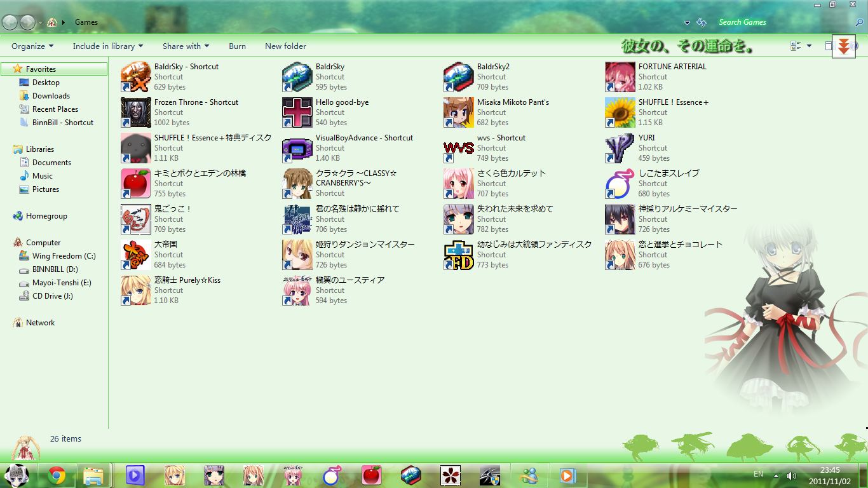Viewport: 868px width, 488px height.
Task: Click the Burn toolbar button
Action: 237,46
